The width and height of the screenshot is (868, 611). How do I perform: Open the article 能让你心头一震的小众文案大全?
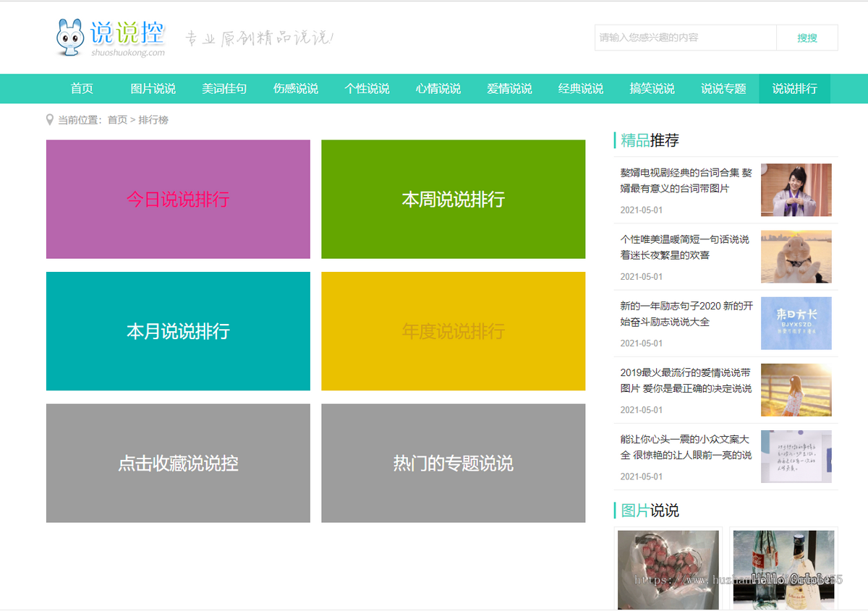[x=686, y=447]
